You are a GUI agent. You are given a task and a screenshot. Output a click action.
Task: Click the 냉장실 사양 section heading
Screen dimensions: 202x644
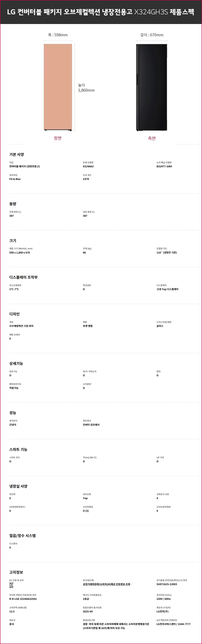(18, 486)
